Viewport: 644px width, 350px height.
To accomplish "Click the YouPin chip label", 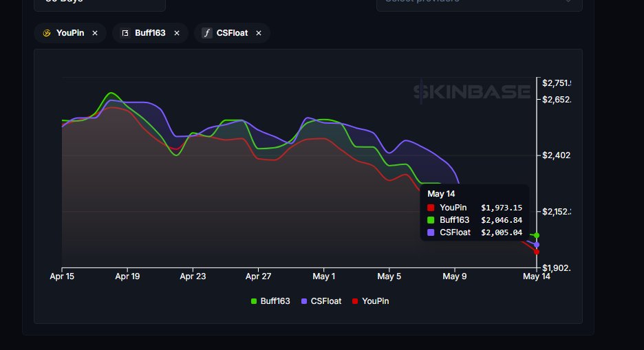I will click(x=70, y=33).
